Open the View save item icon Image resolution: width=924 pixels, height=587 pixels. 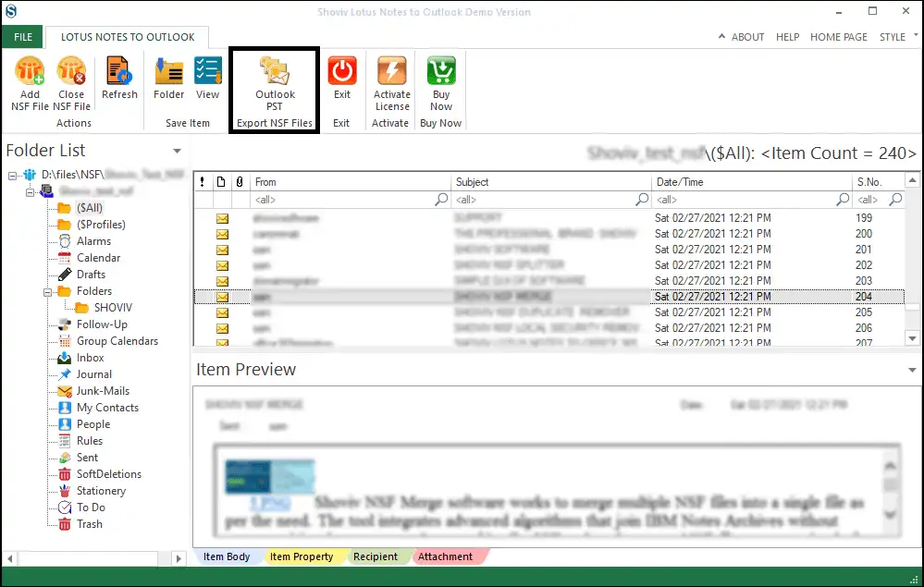207,72
